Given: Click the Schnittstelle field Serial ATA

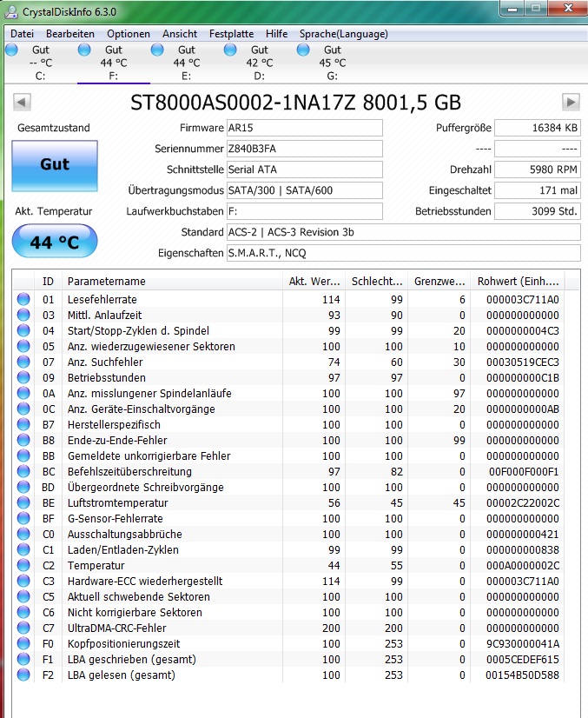Looking at the screenshot, I should (305, 170).
